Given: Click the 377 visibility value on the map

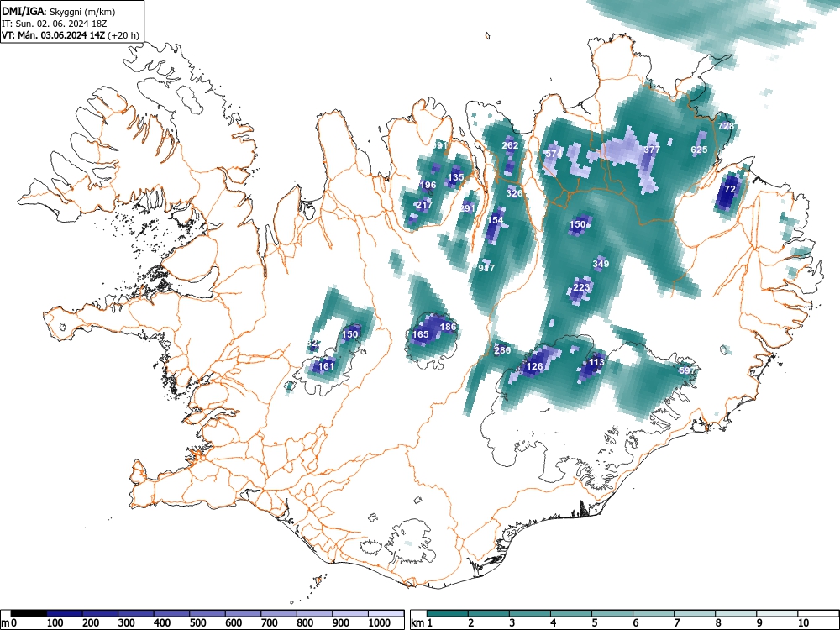Looking at the screenshot, I should point(652,150).
